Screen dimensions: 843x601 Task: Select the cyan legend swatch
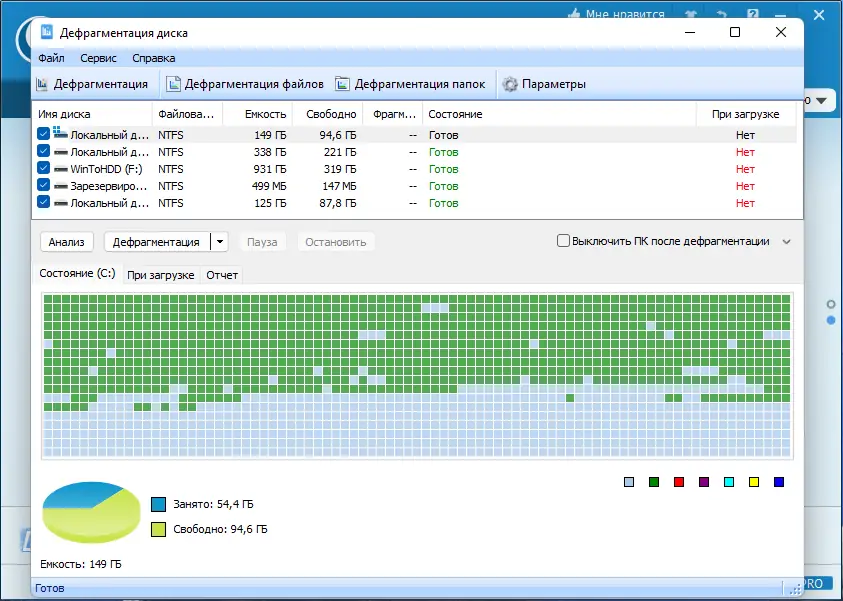[729, 482]
